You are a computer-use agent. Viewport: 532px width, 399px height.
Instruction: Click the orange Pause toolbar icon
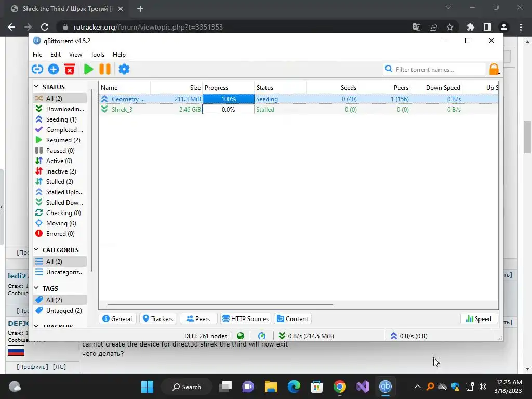[105, 69]
